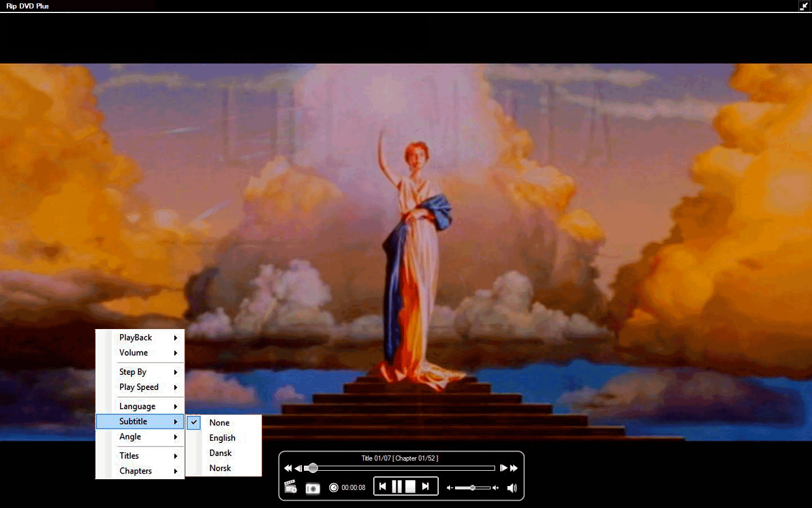Open the Volume submenu
Screen dimensions: 812x508
[140, 353]
